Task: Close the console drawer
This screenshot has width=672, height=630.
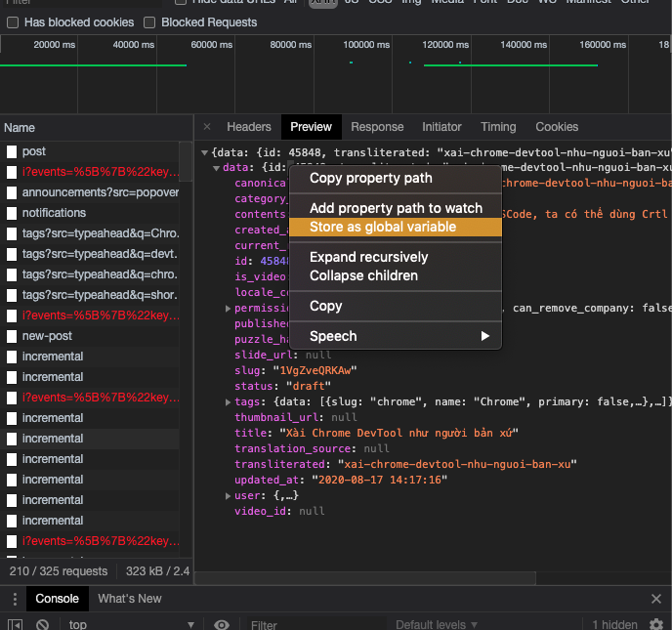Action: click(656, 599)
